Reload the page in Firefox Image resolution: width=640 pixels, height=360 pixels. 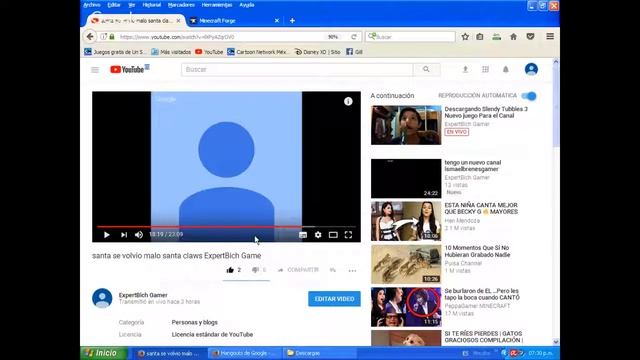[354, 37]
